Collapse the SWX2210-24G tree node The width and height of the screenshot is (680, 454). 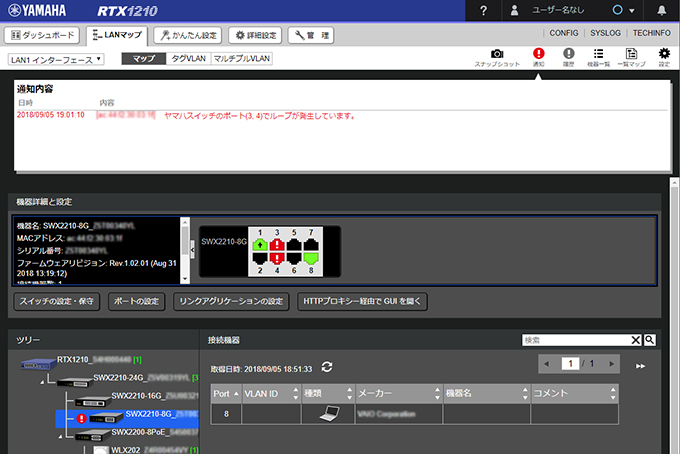pyautogui.click(x=42, y=382)
